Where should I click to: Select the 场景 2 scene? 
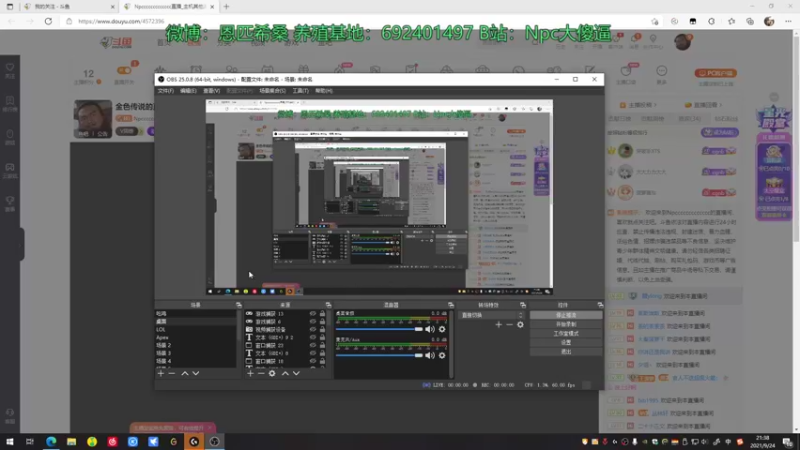195,345
